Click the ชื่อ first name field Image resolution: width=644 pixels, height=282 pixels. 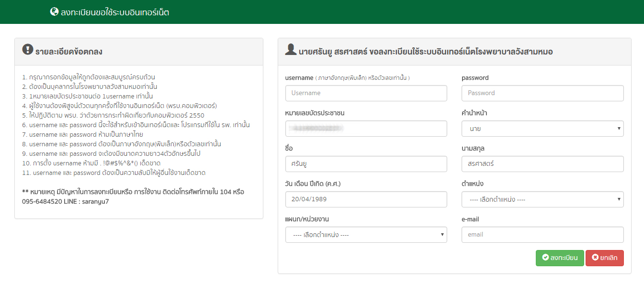point(366,164)
